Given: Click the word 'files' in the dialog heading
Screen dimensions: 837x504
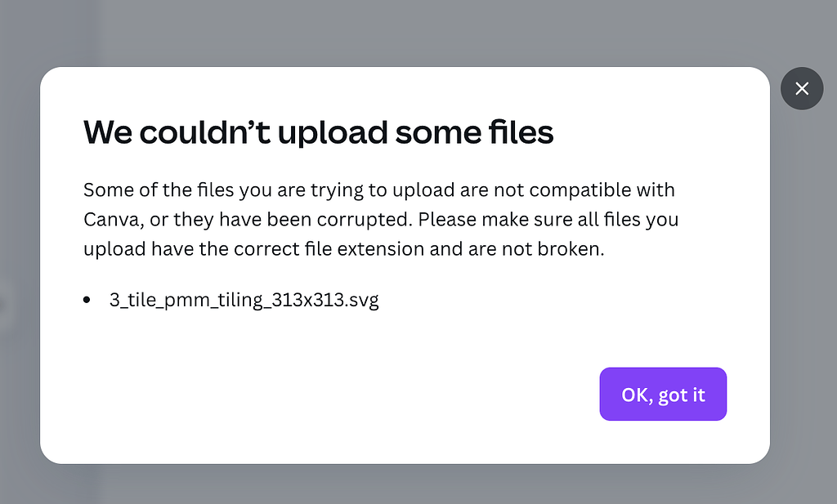Looking at the screenshot, I should point(518,132).
